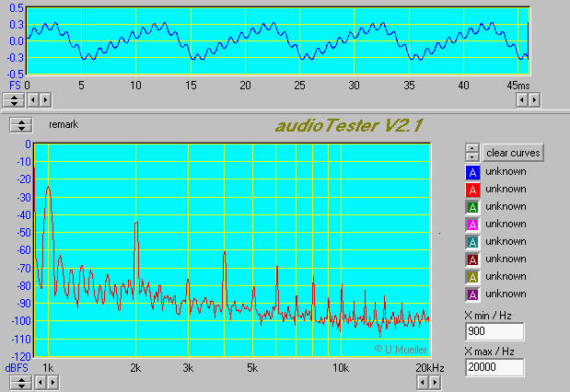Click the right arrow below the 20kHz label
The width and height of the screenshot is (570, 392).
pyautogui.click(x=435, y=383)
